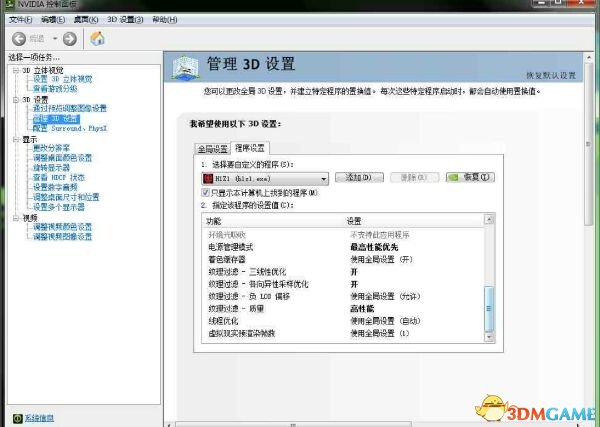Click the 管理 3D 设置 header icon
600x427 pixels.
click(x=186, y=68)
